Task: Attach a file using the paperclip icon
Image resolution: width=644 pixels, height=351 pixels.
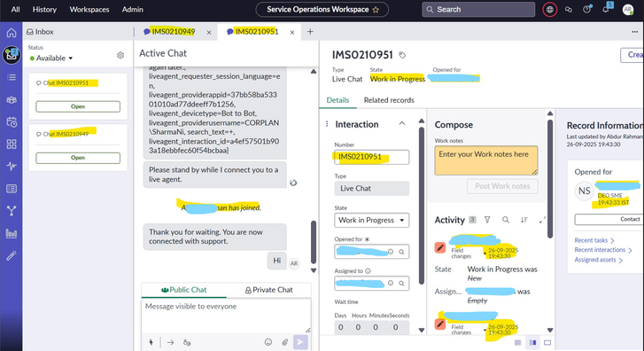Action: (x=284, y=342)
